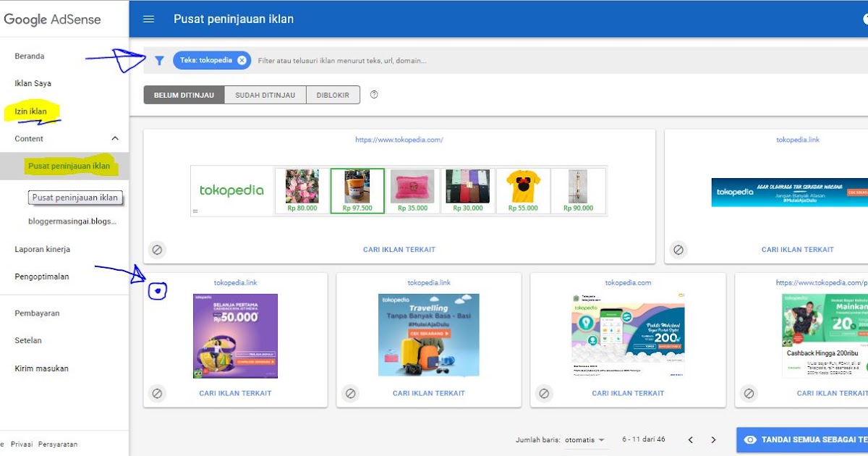Block the tokopedia.link banner ad top right
The height and width of the screenshot is (456, 868).
click(x=678, y=249)
